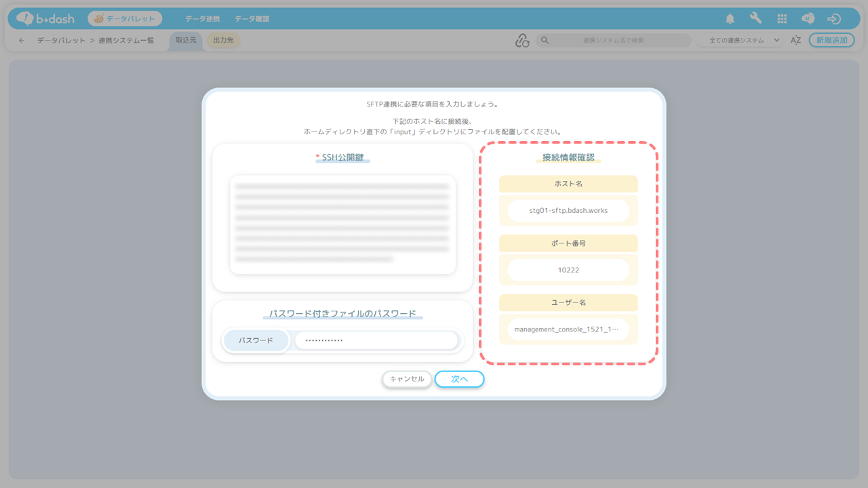Click the SSH公開鍵 text area
The width and height of the screenshot is (868, 488).
(342, 224)
